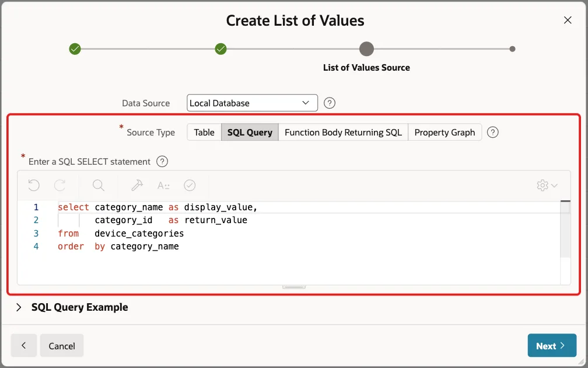Screen dimensions: 588x368
Task: Open the Find magnifier in editor toolbar
Action: [98, 185]
